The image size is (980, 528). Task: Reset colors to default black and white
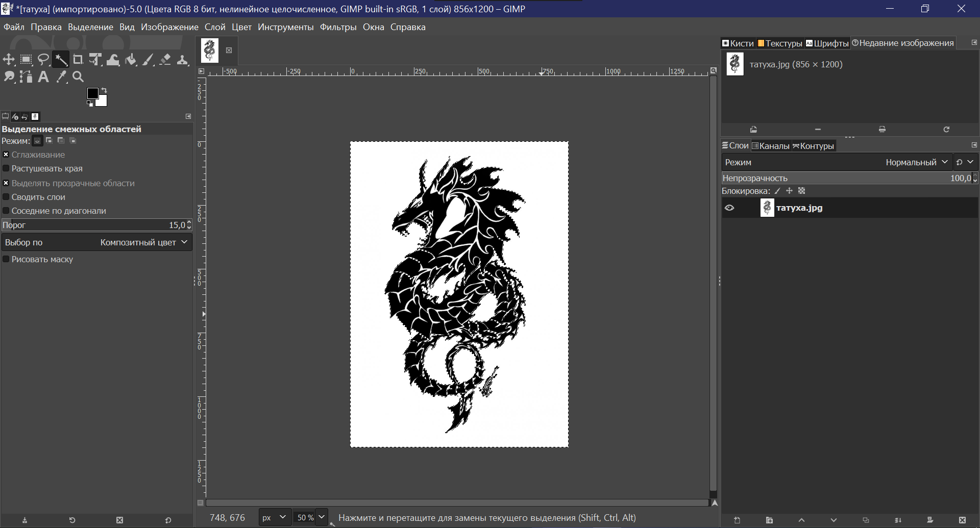90,104
